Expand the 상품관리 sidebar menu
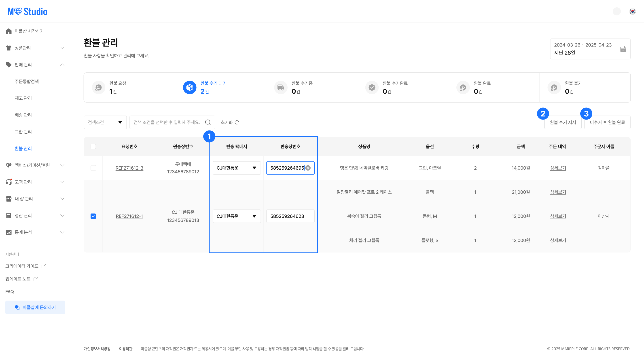Image resolution: width=644 pixels, height=362 pixels. (35, 48)
